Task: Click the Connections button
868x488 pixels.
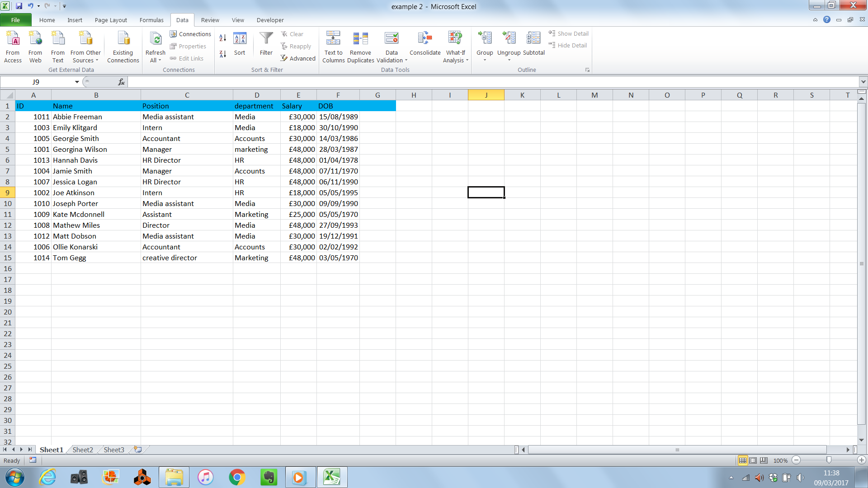Action: (190, 34)
